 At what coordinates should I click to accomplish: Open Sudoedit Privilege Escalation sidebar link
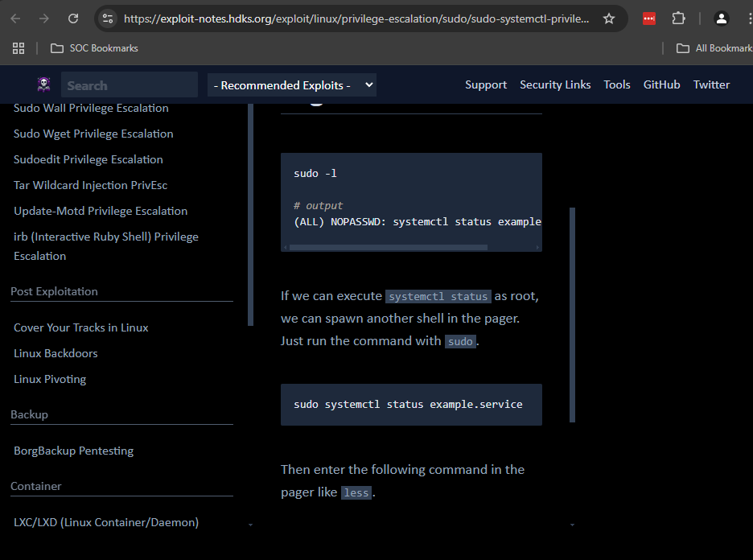(x=88, y=159)
